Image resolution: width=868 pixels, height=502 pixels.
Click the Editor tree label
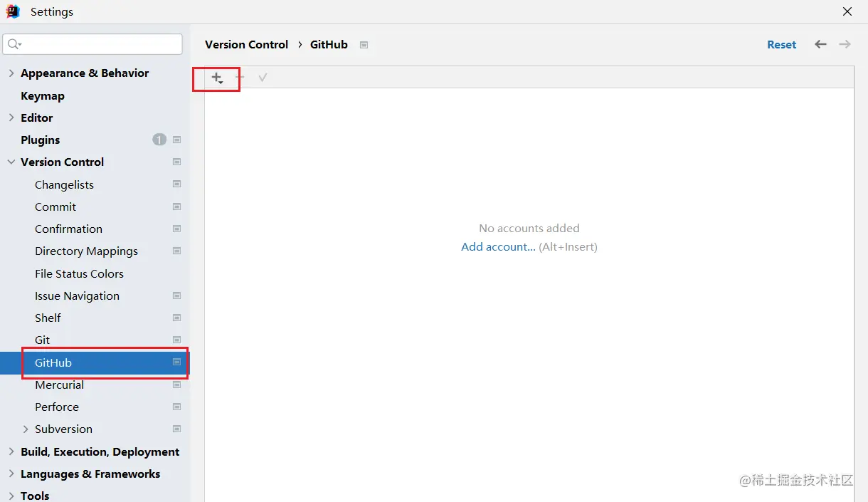click(37, 117)
